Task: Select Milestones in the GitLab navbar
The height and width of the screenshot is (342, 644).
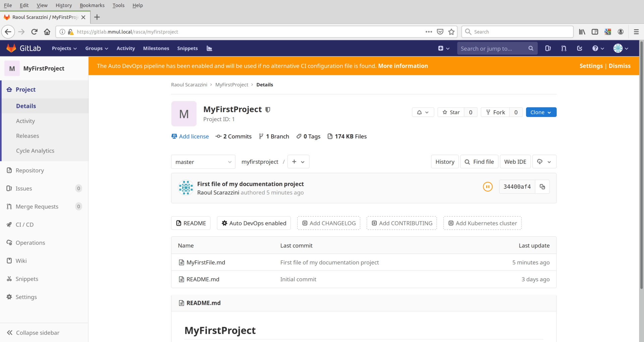Action: [x=156, y=48]
